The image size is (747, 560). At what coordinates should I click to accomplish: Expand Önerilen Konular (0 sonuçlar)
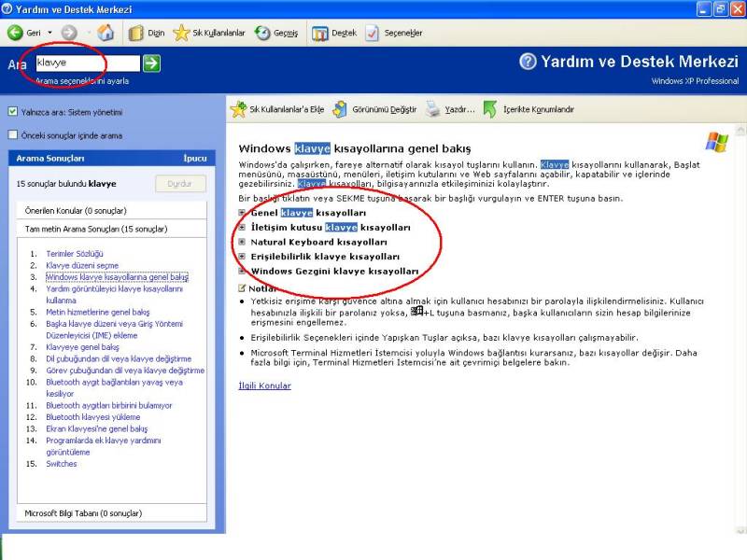[112, 211]
